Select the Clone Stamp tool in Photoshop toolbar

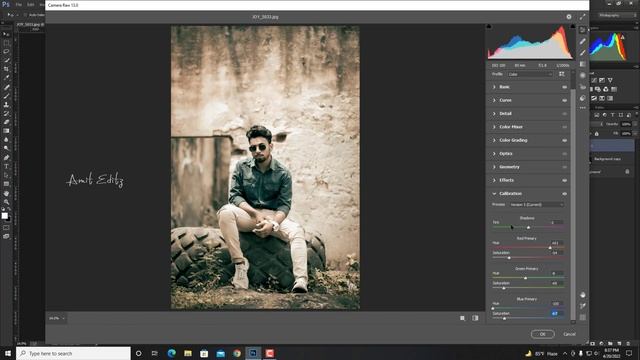(6, 105)
